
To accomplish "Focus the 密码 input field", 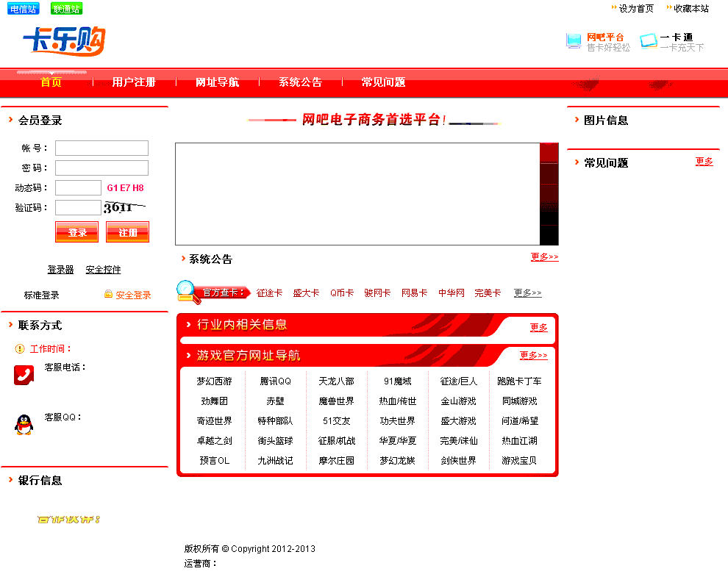I will [x=101, y=168].
